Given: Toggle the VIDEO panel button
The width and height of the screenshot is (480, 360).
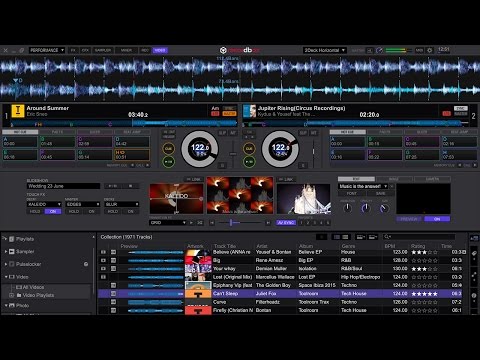Looking at the screenshot, I should (x=160, y=50).
